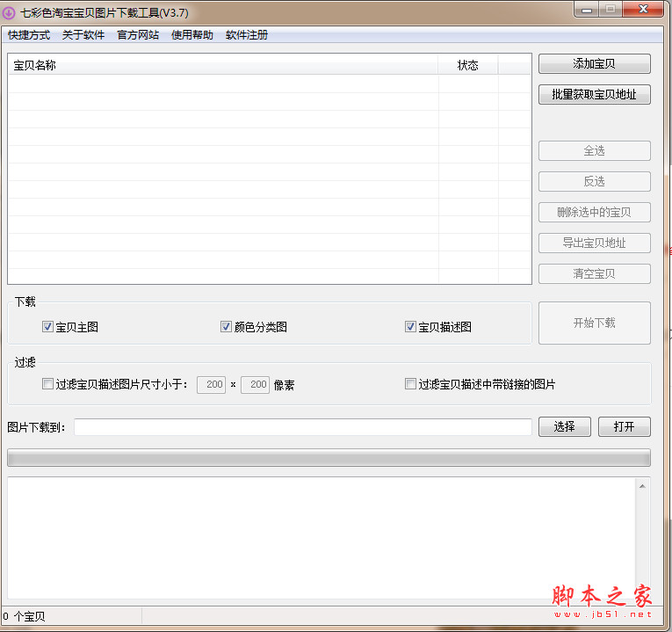The image size is (672, 632).
Task: Open the 快捷方式 menu
Action: coord(29,35)
